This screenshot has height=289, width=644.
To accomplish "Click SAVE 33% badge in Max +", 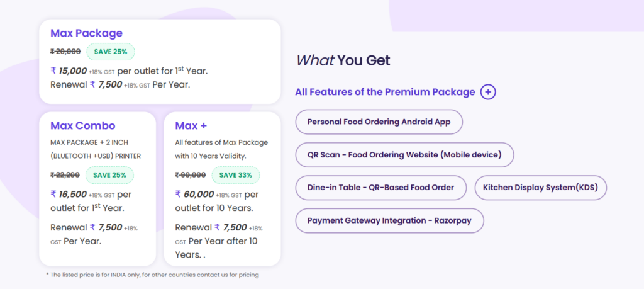I will (x=235, y=174).
